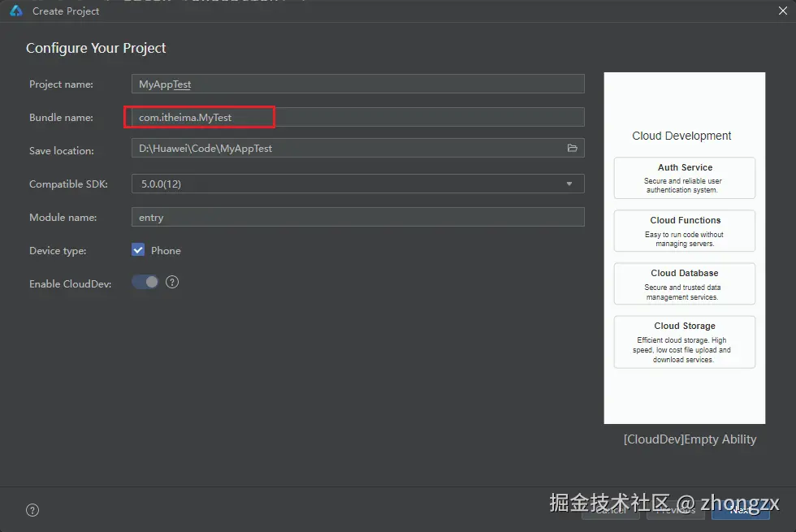Edit the Module name field
This screenshot has height=532, width=796.
pyautogui.click(x=358, y=218)
